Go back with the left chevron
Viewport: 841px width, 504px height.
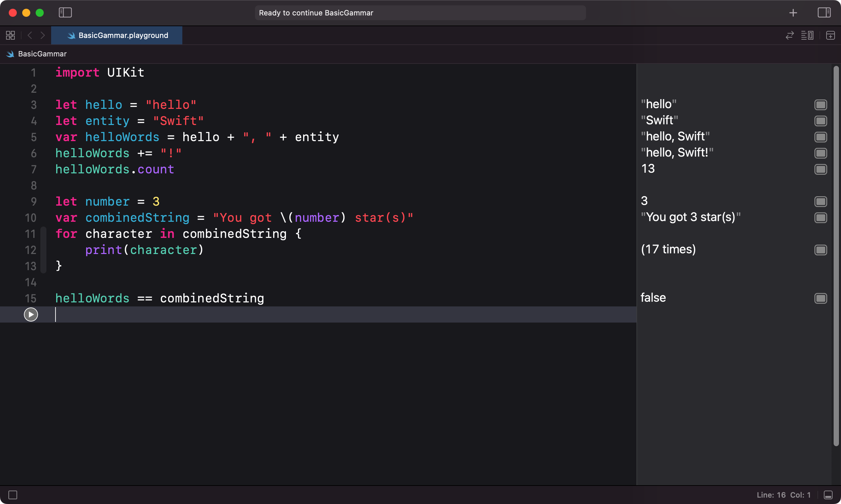[30, 35]
